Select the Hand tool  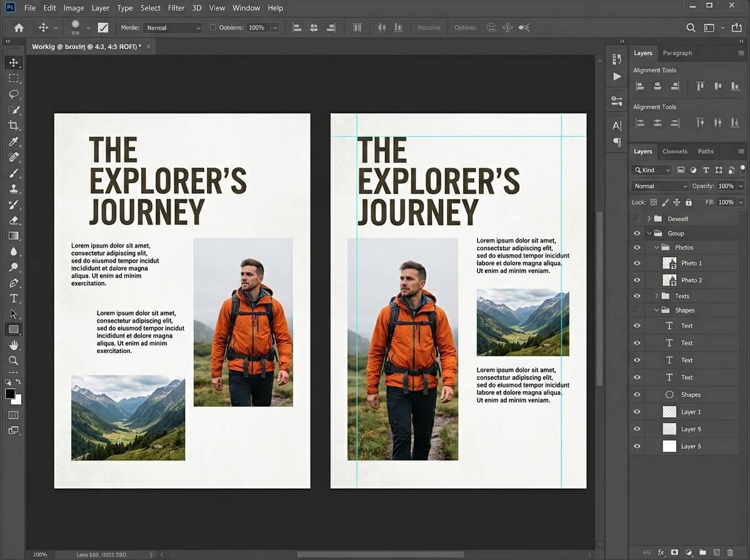click(14, 345)
